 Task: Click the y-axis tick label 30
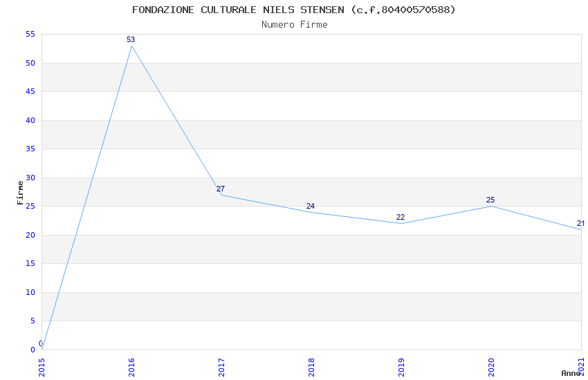(x=30, y=178)
